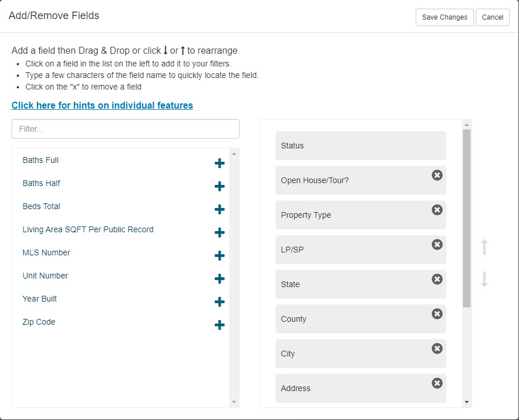The image size is (519, 420).
Task: Remove the Property Type field
Action: (x=437, y=210)
